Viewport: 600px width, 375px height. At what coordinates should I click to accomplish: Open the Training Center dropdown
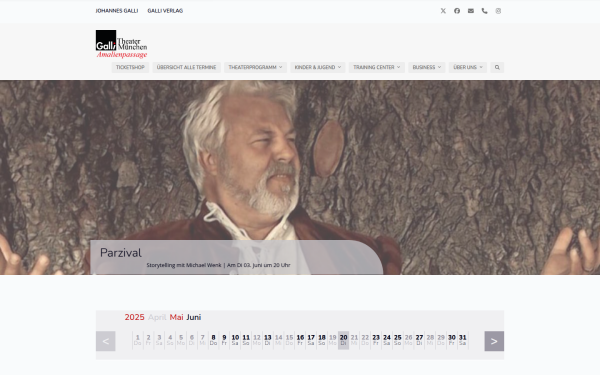[377, 67]
